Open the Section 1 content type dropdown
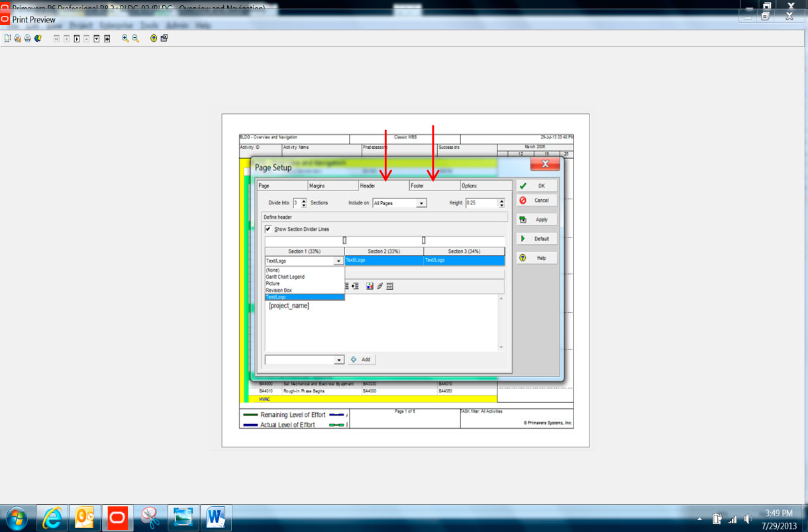This screenshot has width=808, height=532. (x=339, y=261)
